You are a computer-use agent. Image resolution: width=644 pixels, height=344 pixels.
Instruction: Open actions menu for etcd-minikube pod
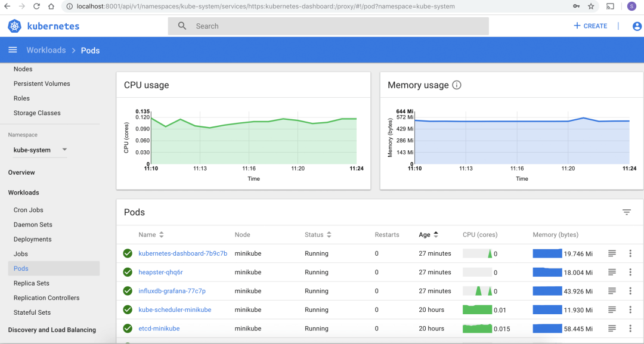[630, 328]
